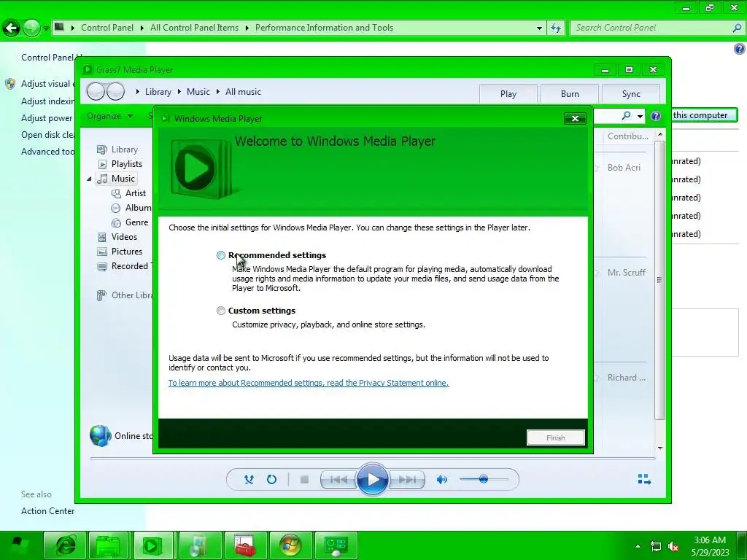Viewport: 747px width, 560px height.
Task: Click the toolbox icon in the taskbar
Action: [x=245, y=545]
